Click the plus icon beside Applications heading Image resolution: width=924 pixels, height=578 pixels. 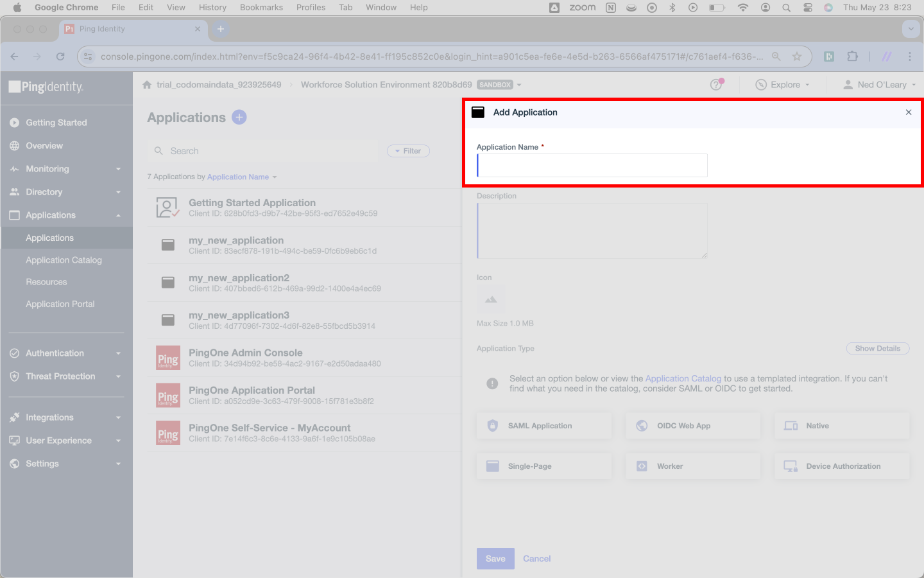coord(239,117)
